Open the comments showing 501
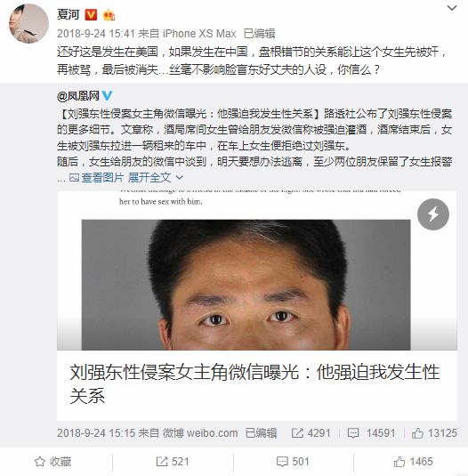The height and width of the screenshot is (476, 468). click(293, 462)
